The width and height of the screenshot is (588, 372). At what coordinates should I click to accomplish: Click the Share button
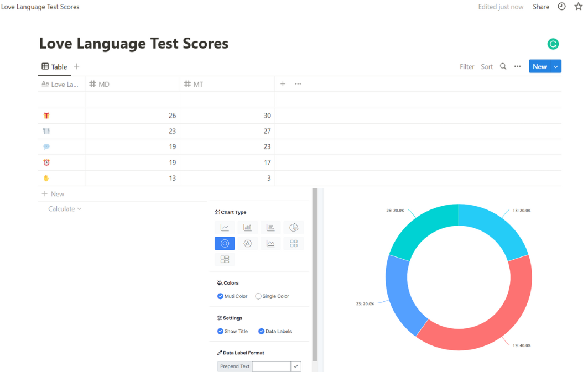click(540, 7)
